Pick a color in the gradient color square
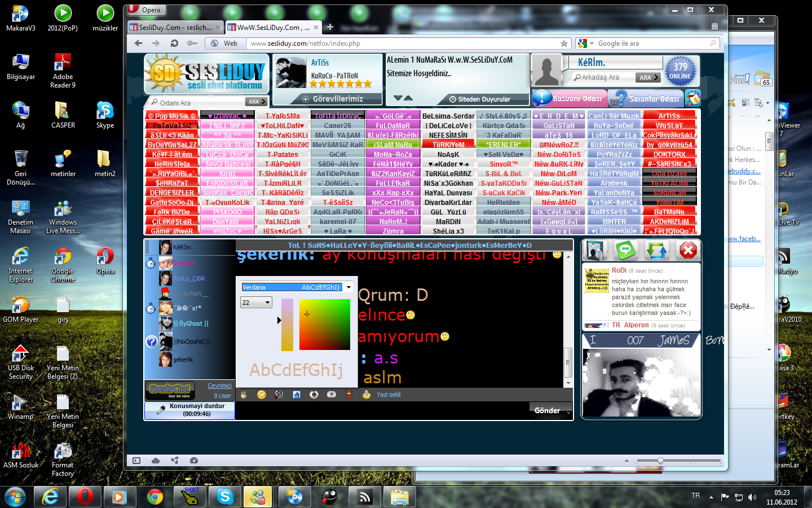Image resolution: width=812 pixels, height=508 pixels. click(324, 325)
